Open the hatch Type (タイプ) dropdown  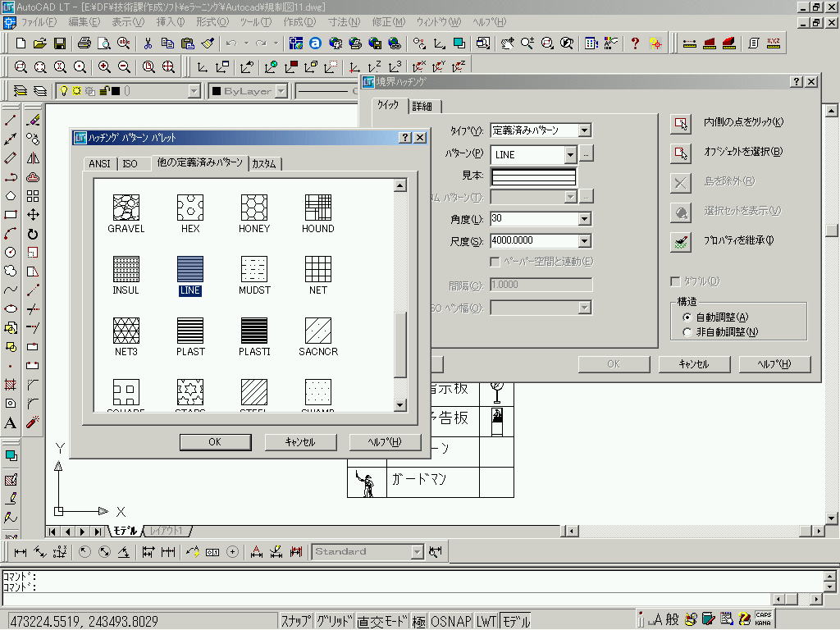point(584,130)
